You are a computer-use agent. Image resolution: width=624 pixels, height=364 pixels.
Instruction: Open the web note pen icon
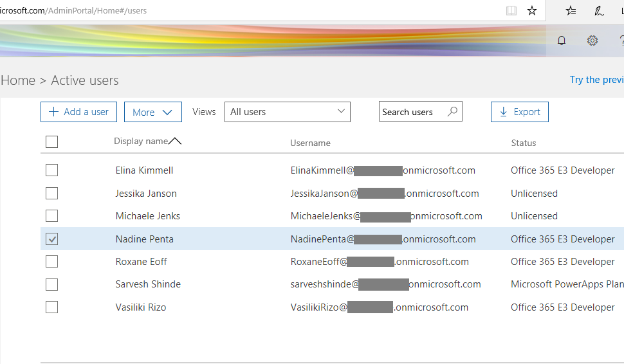point(599,11)
